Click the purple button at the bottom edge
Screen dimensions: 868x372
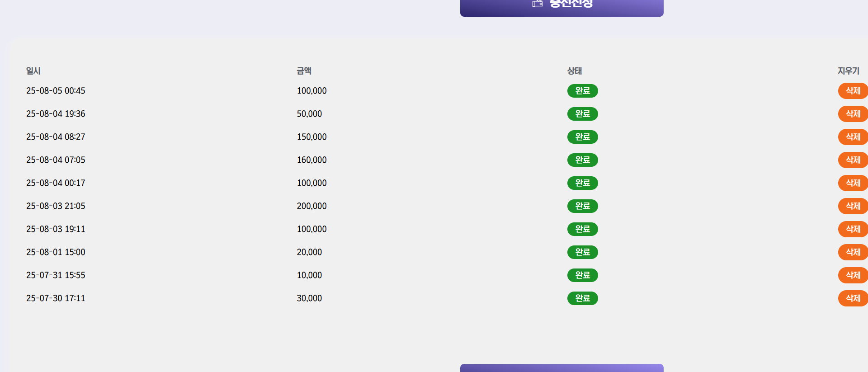[x=561, y=368]
